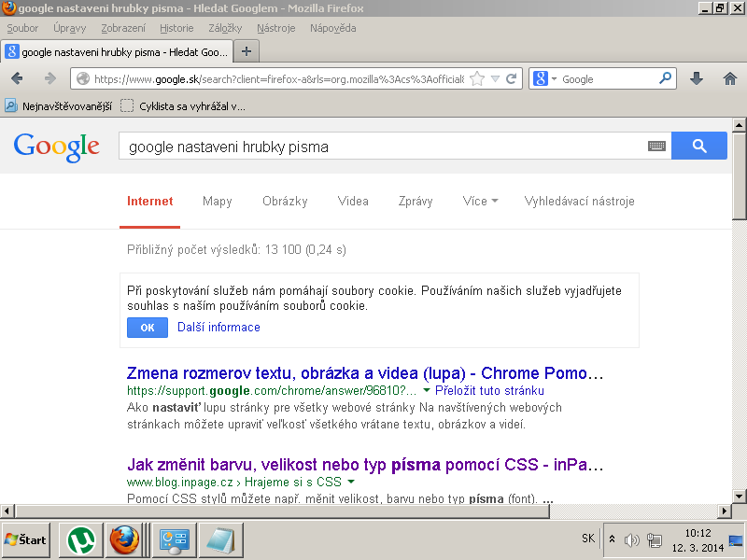This screenshot has height=560, width=747.
Task: Open the Štart menu
Action: (x=26, y=540)
